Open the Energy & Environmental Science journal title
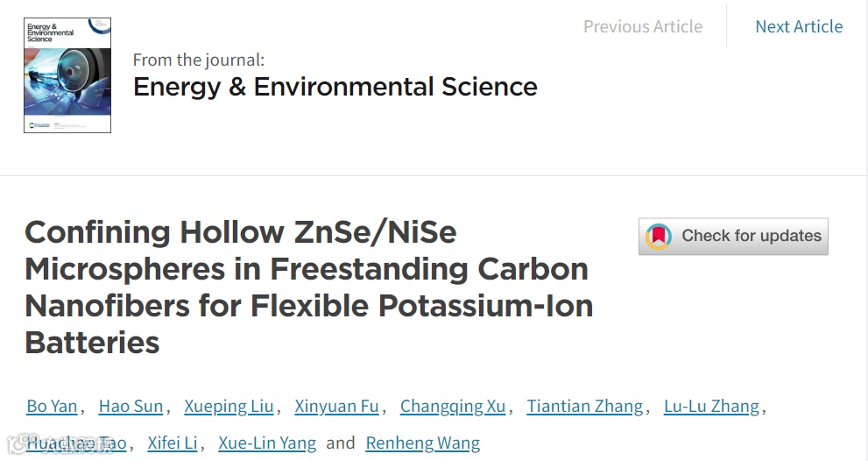 335,87
